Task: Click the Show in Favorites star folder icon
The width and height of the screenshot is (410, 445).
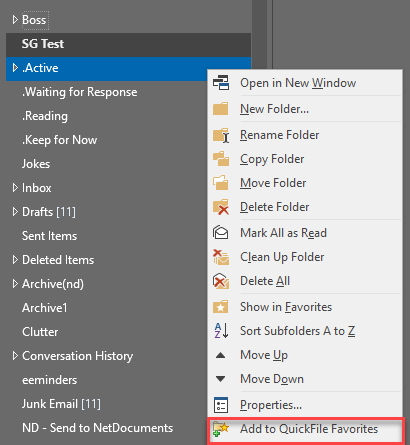Action: pos(221,307)
